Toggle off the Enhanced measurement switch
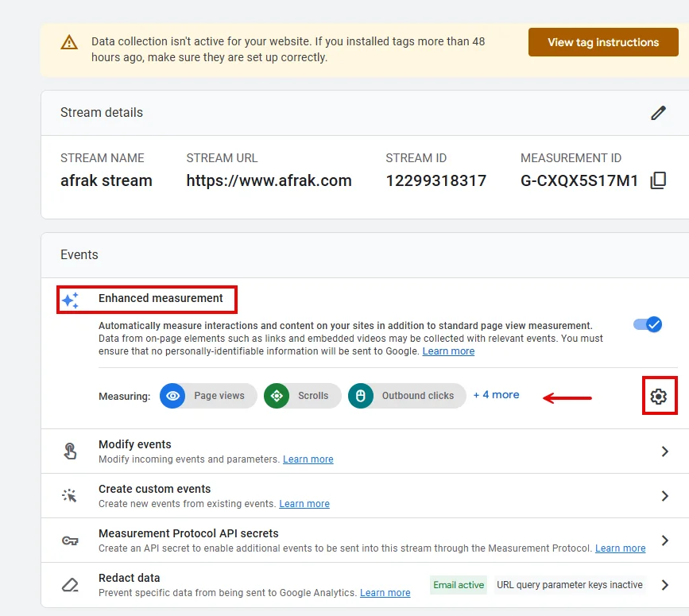 coord(648,324)
